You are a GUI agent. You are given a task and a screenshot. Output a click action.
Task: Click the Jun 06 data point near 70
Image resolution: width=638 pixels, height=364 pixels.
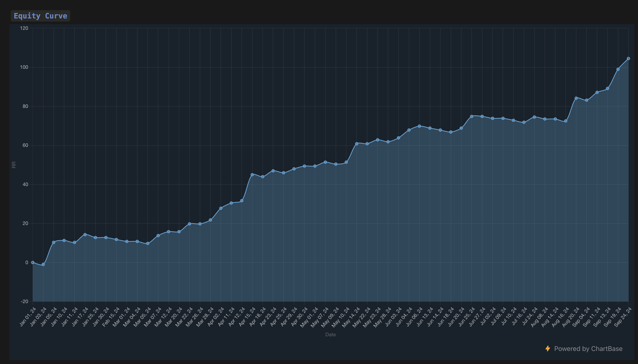[419, 126]
